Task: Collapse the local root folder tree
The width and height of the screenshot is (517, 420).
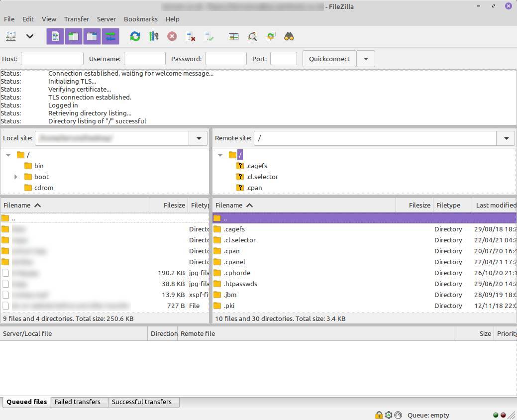Action: (x=8, y=155)
